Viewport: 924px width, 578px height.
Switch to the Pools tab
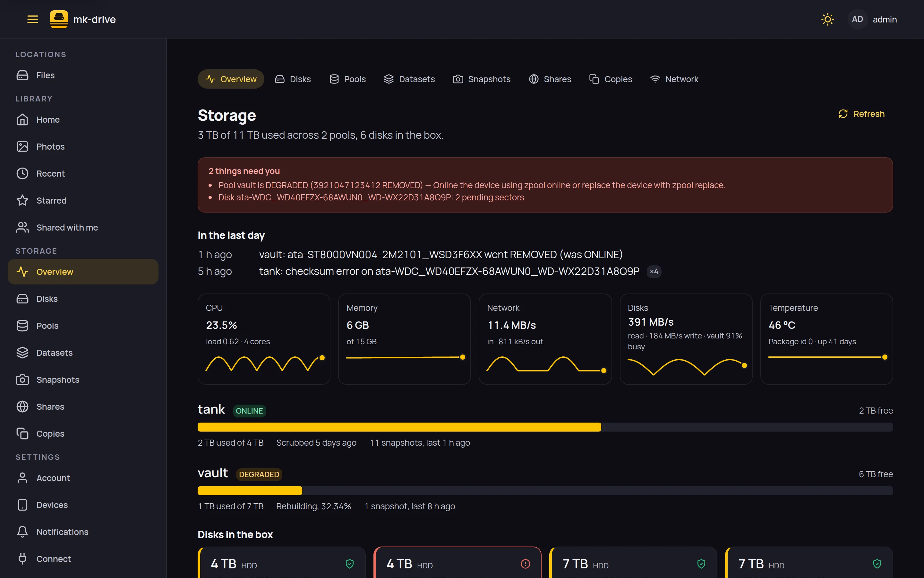(347, 79)
